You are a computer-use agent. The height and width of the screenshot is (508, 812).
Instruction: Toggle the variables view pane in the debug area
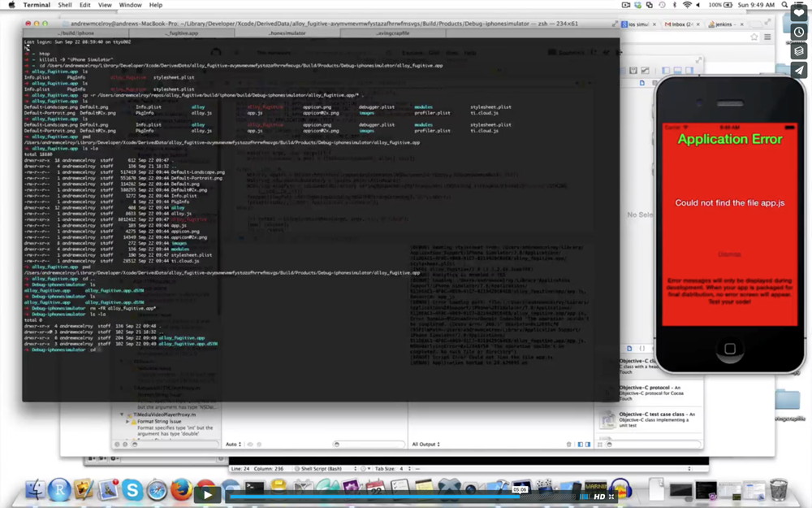pyautogui.click(x=580, y=445)
